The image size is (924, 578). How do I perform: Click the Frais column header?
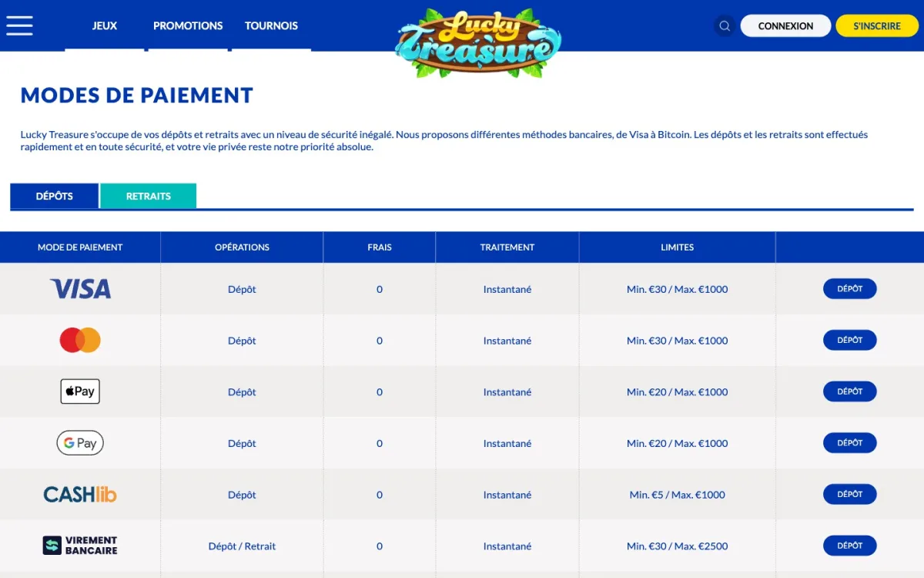(x=380, y=247)
